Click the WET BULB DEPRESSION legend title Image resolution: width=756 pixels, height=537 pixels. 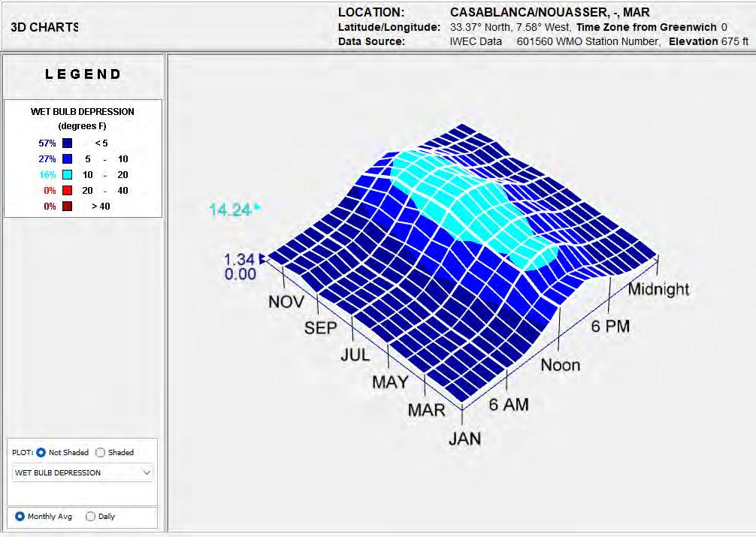click(83, 112)
